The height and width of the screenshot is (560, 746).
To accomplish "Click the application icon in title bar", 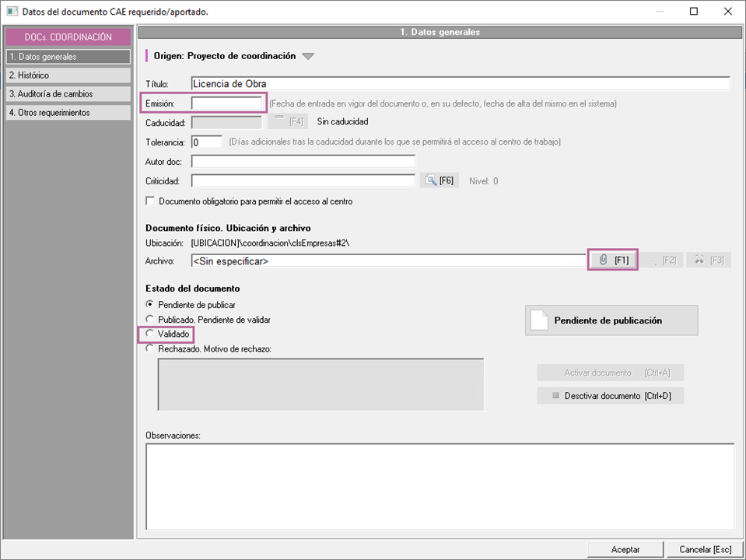I will click(x=12, y=12).
